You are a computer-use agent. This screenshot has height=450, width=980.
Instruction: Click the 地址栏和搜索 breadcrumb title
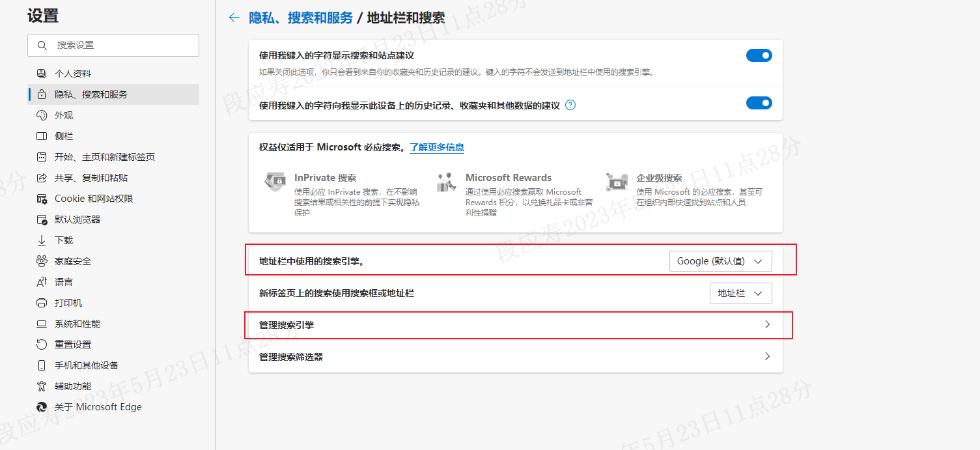tap(406, 18)
